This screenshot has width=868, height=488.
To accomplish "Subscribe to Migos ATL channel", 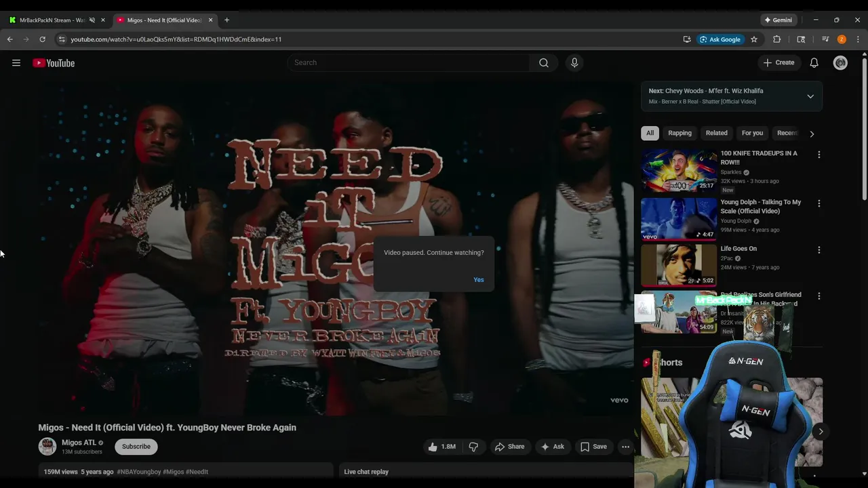I will pos(136,447).
